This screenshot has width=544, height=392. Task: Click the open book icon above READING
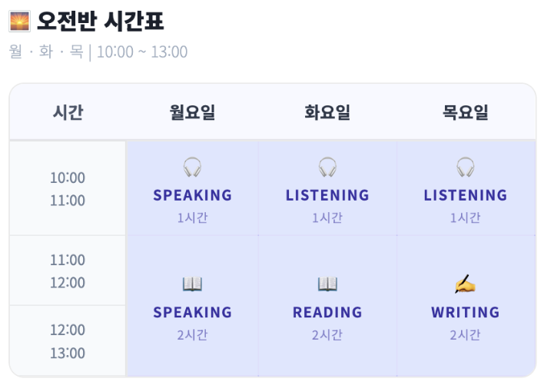[x=327, y=284]
